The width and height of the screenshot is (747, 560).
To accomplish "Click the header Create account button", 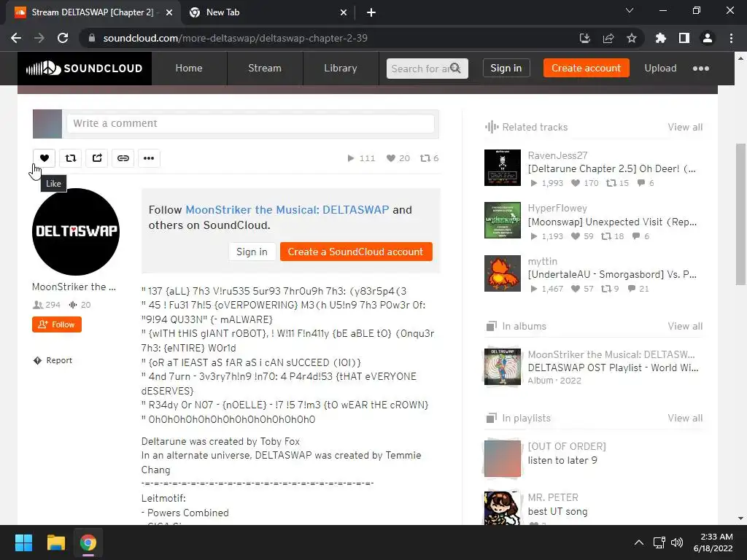I will [586, 68].
